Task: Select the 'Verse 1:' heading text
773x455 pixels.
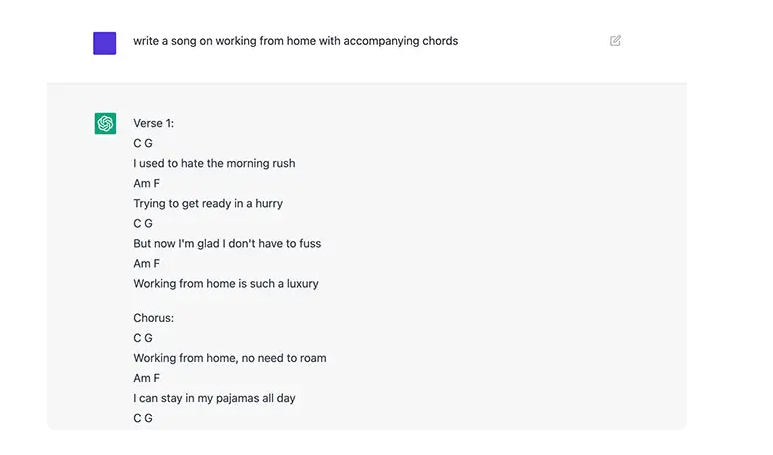Action: (x=153, y=123)
